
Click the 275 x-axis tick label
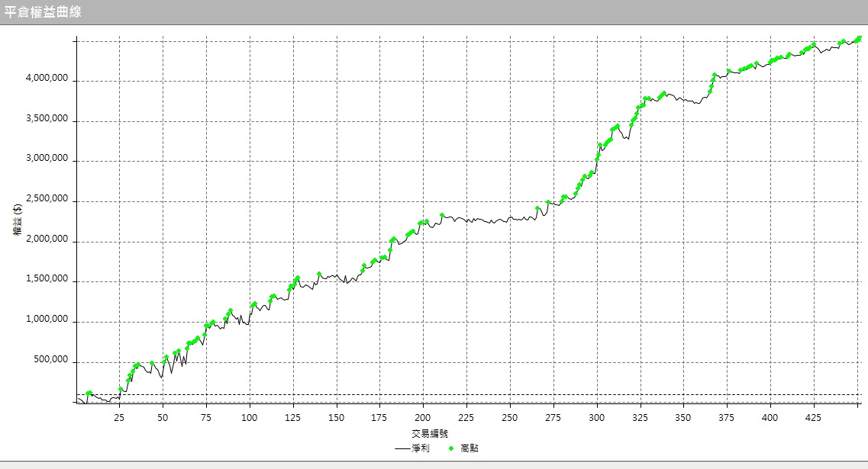[x=553, y=418]
